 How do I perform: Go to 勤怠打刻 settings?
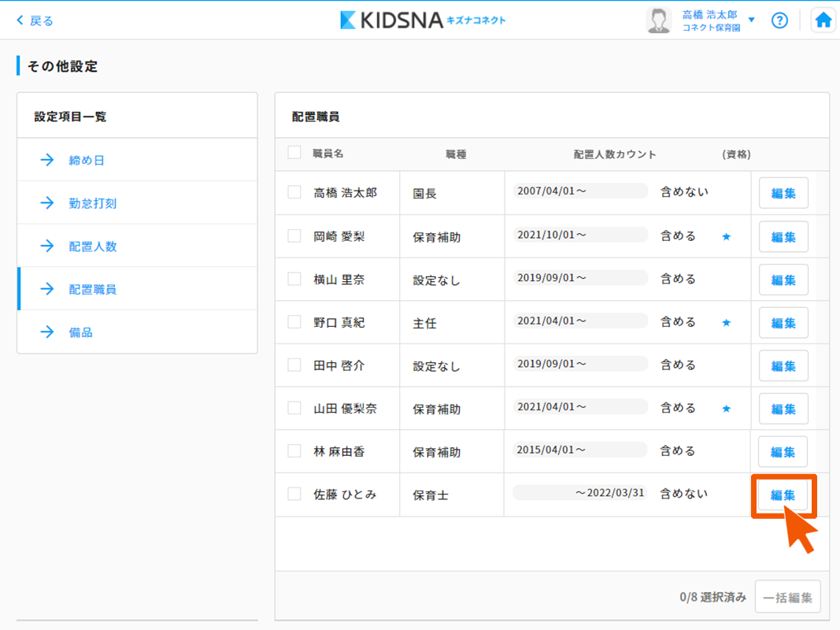point(92,203)
